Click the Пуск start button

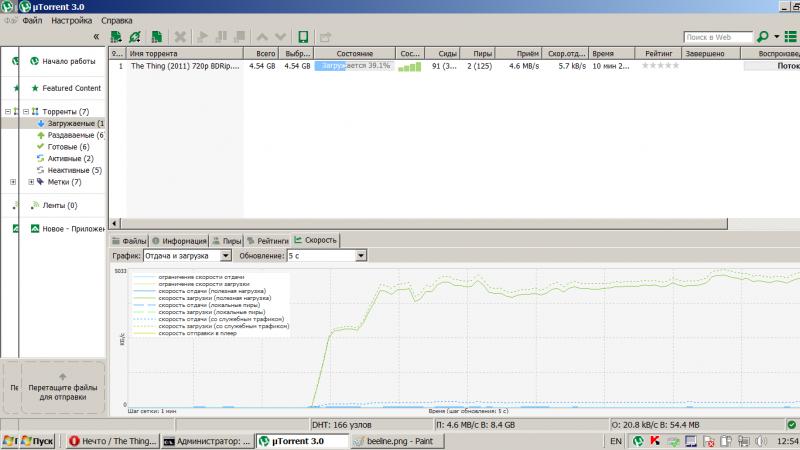(x=37, y=441)
